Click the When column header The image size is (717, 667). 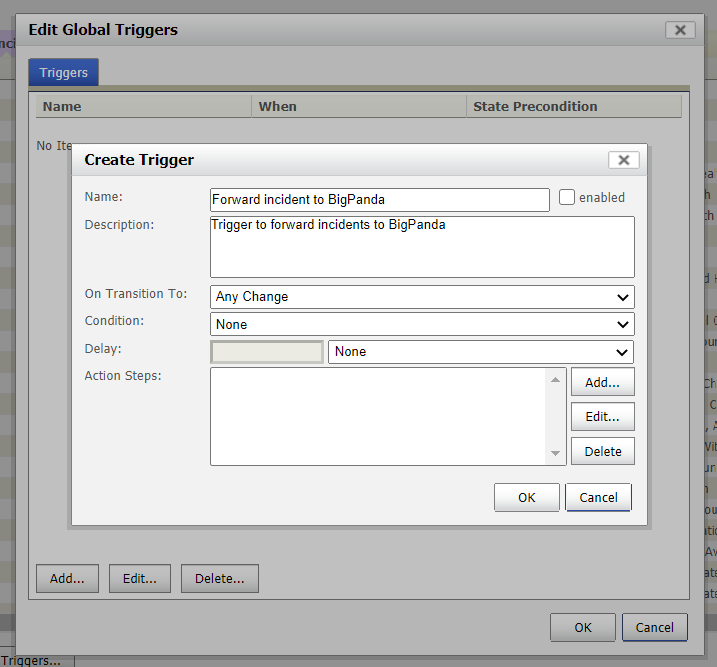point(359,107)
